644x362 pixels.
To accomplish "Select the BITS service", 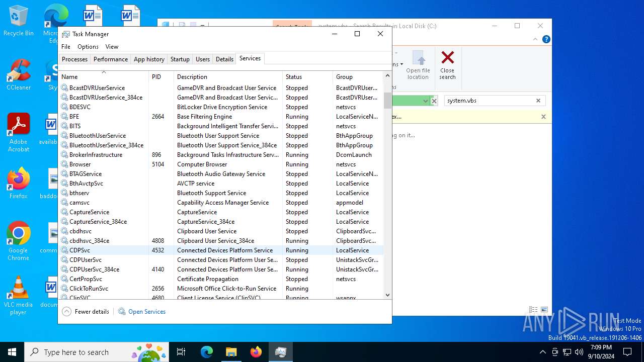I will coord(221,126).
